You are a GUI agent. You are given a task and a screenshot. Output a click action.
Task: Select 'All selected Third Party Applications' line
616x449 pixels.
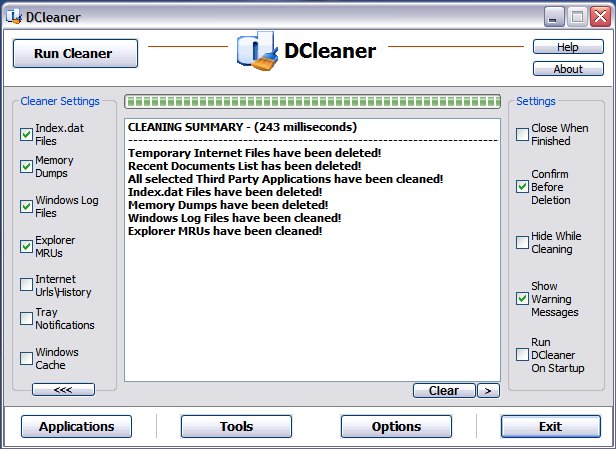(x=286, y=179)
